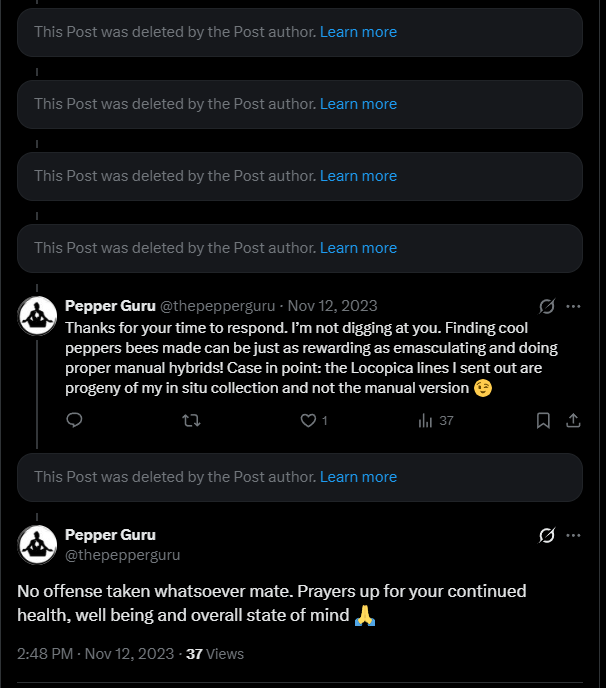606x688 pixels.
Task: Open Pepper Guru avatar on the reply
Action: 37,316
